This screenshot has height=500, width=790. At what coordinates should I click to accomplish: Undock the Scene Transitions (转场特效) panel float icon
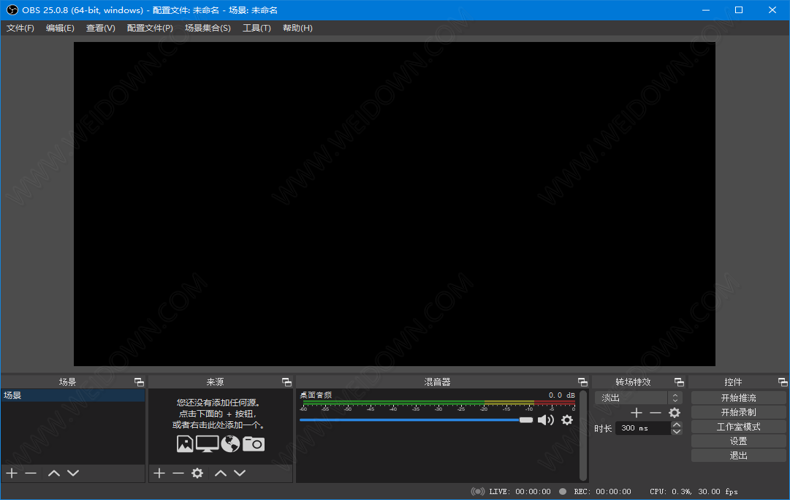tap(679, 382)
